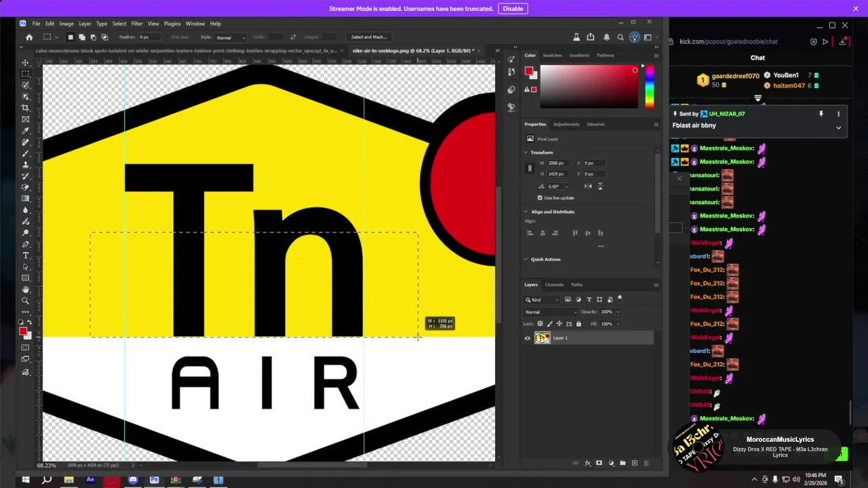
Task: Click Swap foreground and background colors
Action: [x=29, y=323]
